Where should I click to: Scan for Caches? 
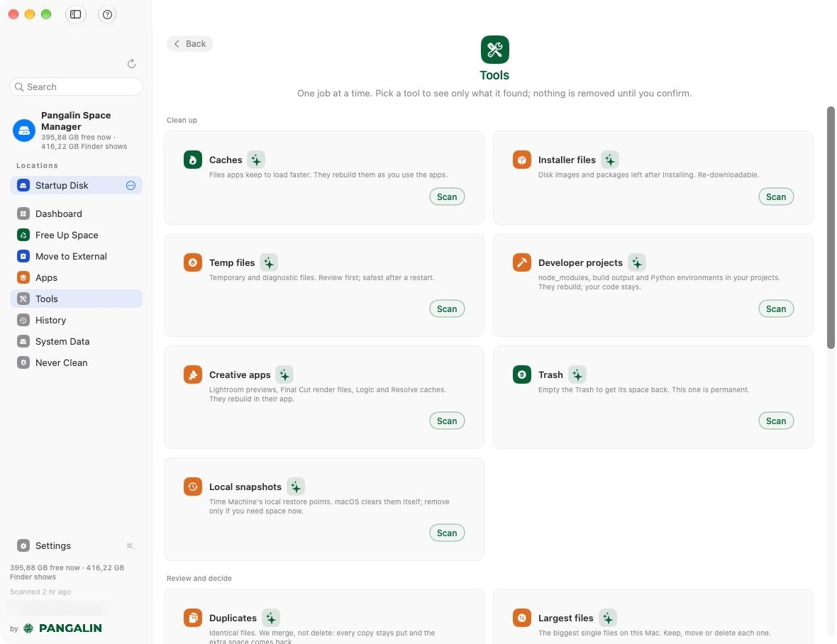coord(447,197)
